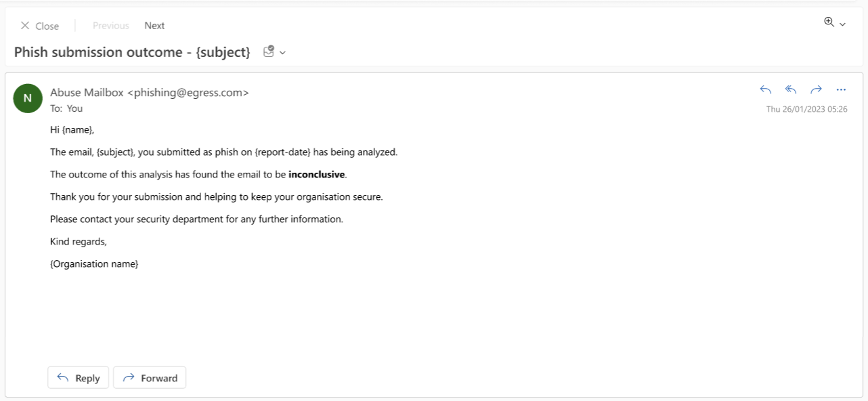Click the subject heading Phish submission outcome
The width and height of the screenshot is (868, 401).
click(x=133, y=51)
